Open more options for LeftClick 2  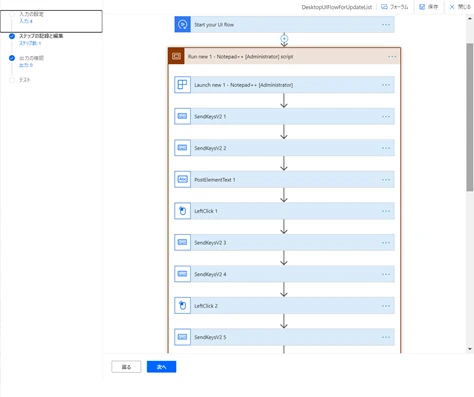(386, 306)
